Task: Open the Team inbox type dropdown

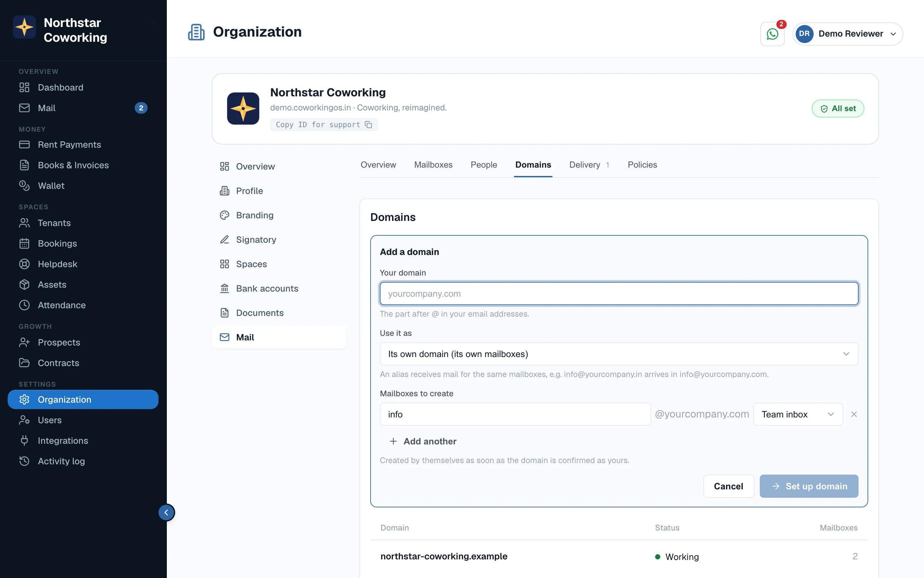Action: pyautogui.click(x=798, y=414)
